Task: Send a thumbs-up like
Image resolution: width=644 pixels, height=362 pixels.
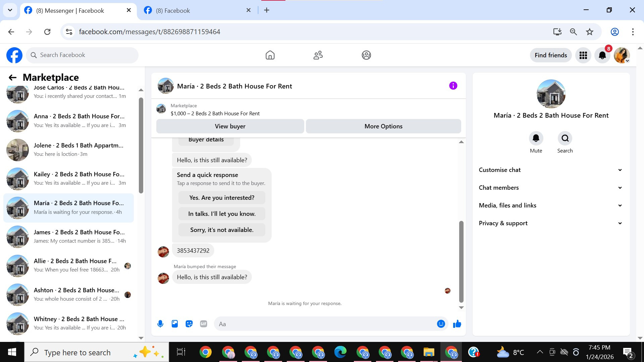Action: click(x=457, y=324)
